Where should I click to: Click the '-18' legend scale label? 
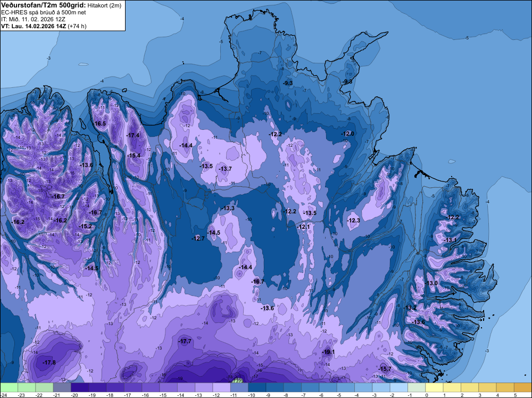click(110, 395)
